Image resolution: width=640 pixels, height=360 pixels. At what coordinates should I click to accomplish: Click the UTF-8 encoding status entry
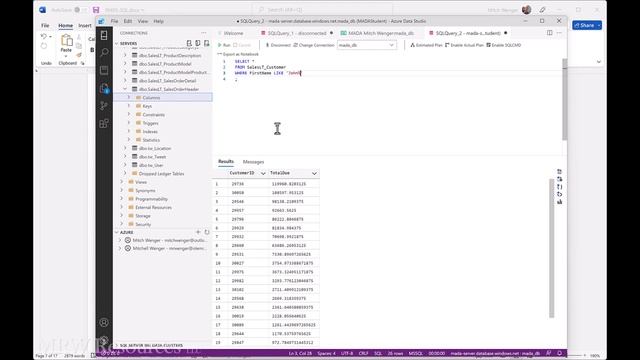[347, 353]
